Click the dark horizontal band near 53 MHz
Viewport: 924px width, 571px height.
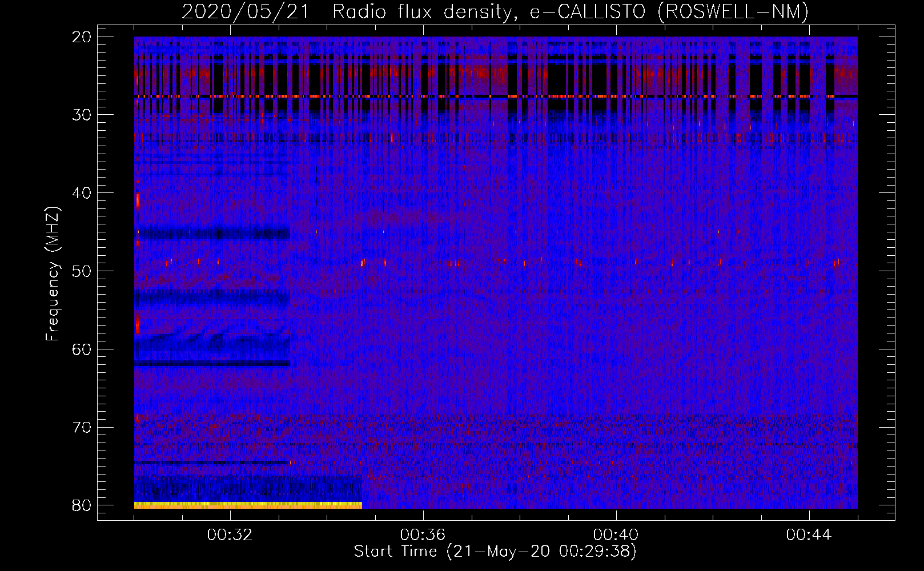point(212,297)
